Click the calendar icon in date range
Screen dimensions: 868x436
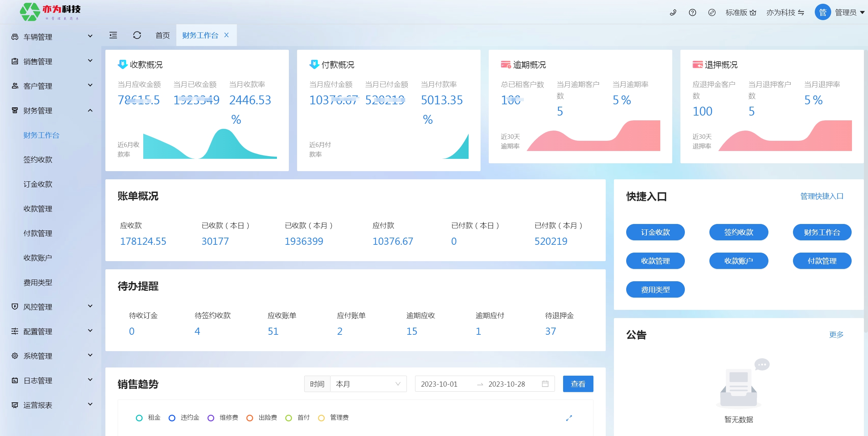[x=545, y=384]
